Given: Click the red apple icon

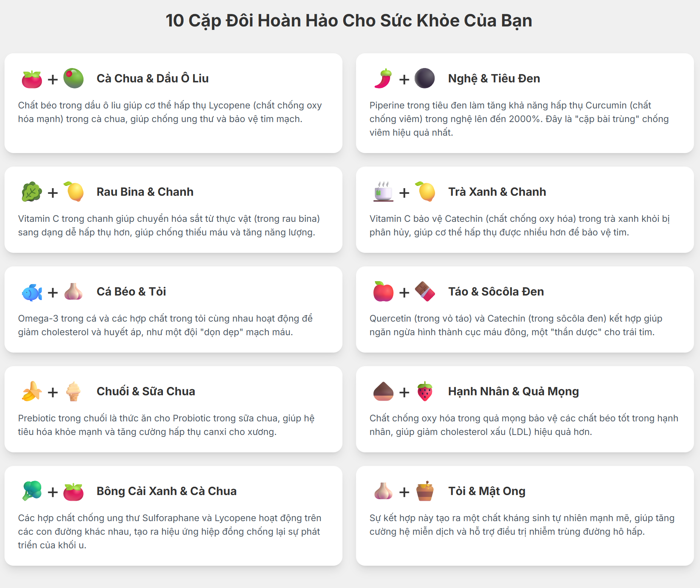Looking at the screenshot, I should point(383,291).
